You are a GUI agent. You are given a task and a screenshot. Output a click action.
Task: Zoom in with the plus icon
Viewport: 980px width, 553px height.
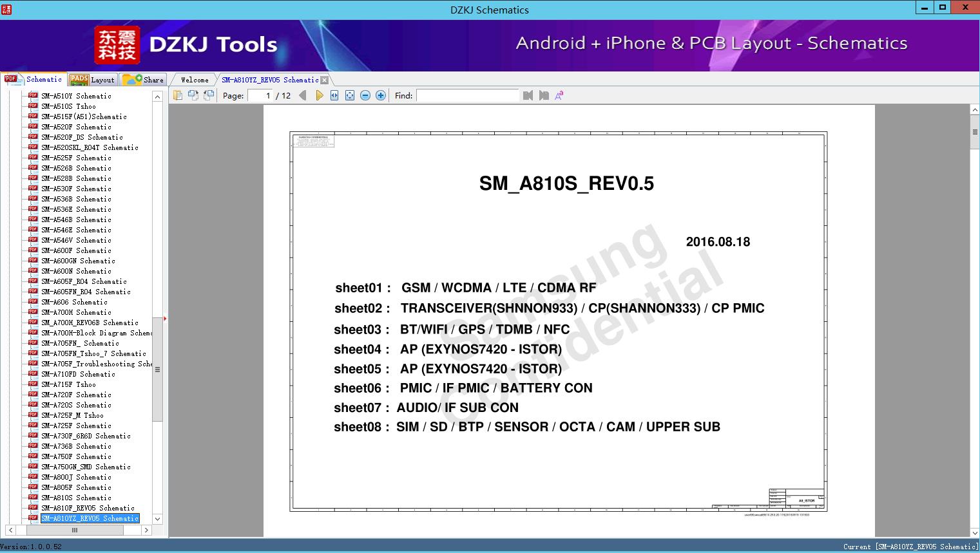(x=381, y=95)
